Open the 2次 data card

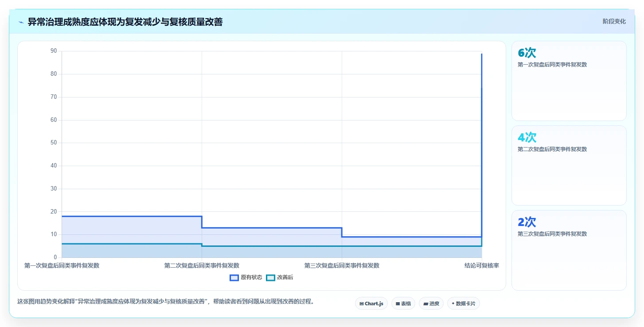[569, 250]
